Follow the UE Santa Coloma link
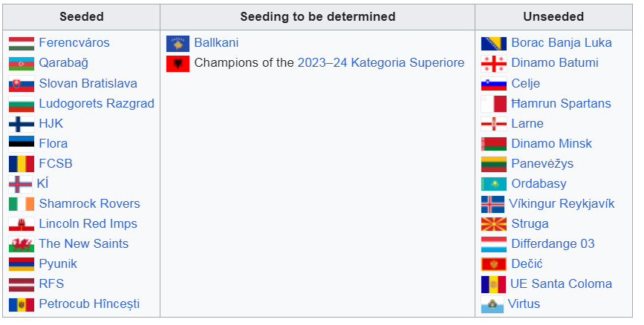The height and width of the screenshot is (325, 644). tap(561, 283)
